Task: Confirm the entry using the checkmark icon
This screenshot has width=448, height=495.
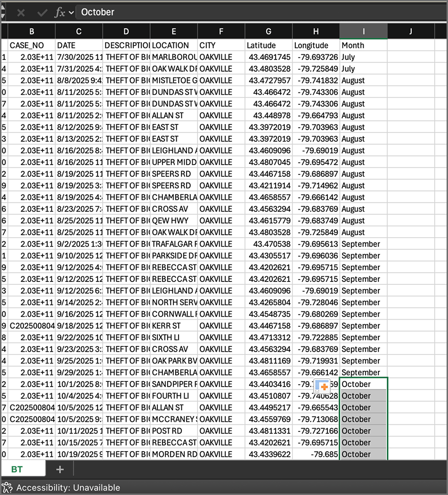Action: coord(41,12)
